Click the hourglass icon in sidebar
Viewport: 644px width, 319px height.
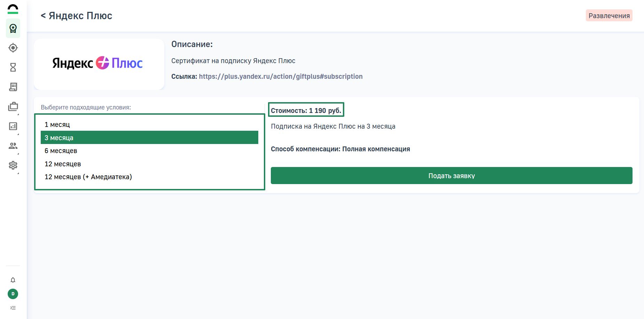point(13,67)
